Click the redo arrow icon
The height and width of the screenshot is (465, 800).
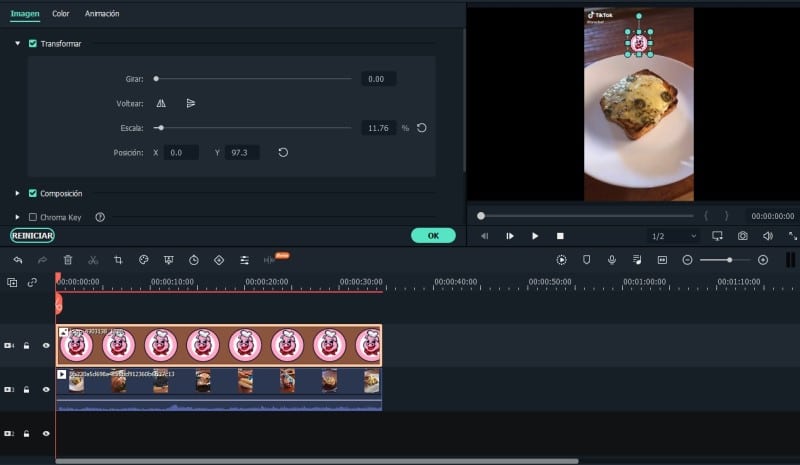[x=42, y=260]
